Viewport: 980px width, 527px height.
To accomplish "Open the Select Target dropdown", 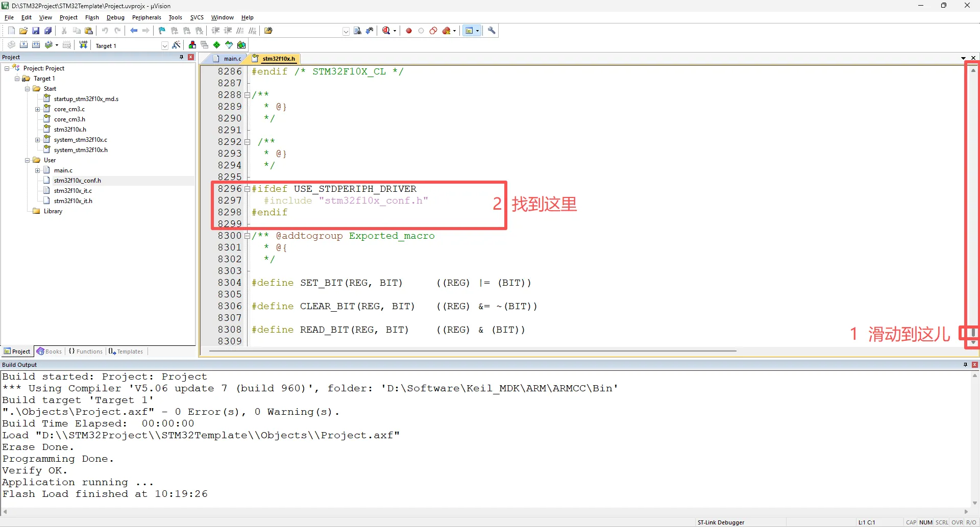I will (x=164, y=45).
